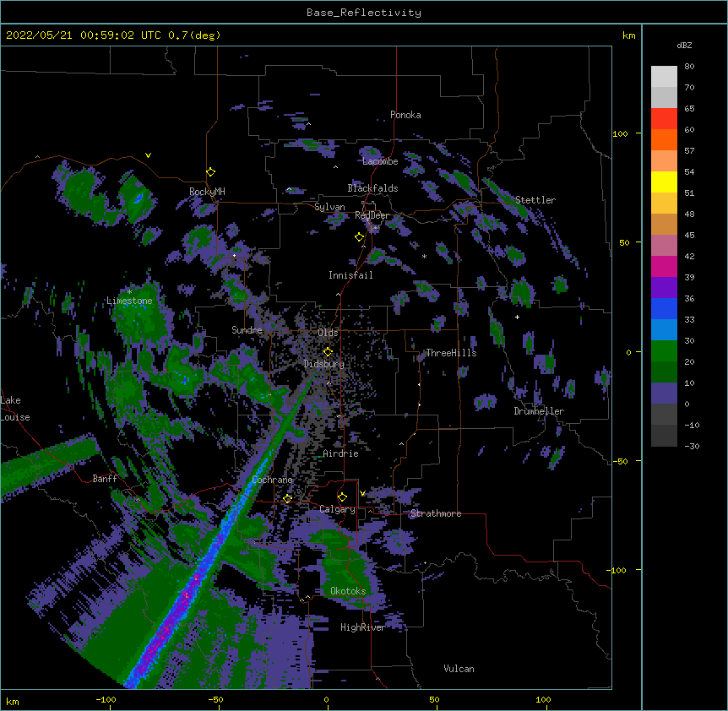Select the Lacombe city label
The height and width of the screenshot is (711, 728).
point(380,161)
